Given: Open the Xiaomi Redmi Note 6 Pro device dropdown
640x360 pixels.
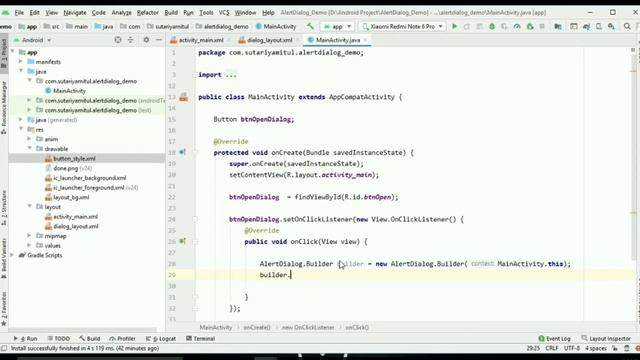Looking at the screenshot, I should pos(402,27).
